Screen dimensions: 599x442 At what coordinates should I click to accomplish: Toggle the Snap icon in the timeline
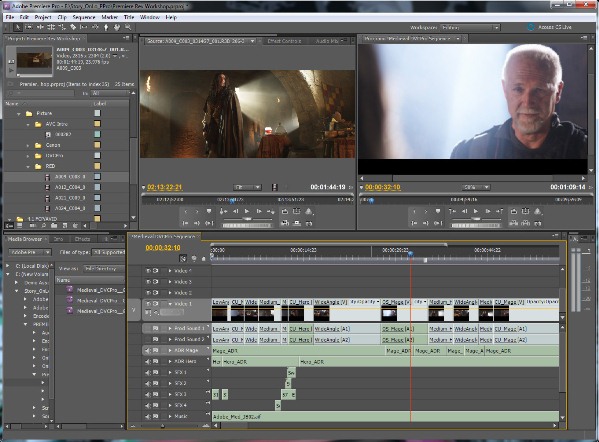pos(183,259)
